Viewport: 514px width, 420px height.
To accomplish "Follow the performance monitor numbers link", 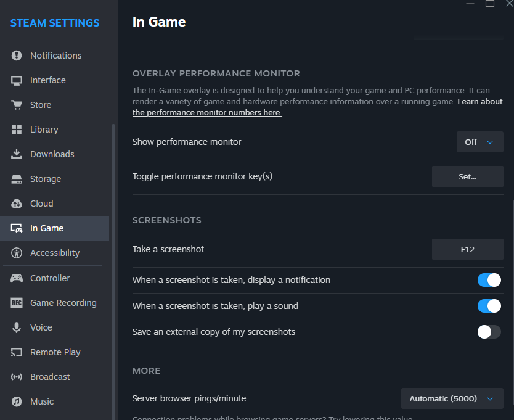I will tap(207, 112).
